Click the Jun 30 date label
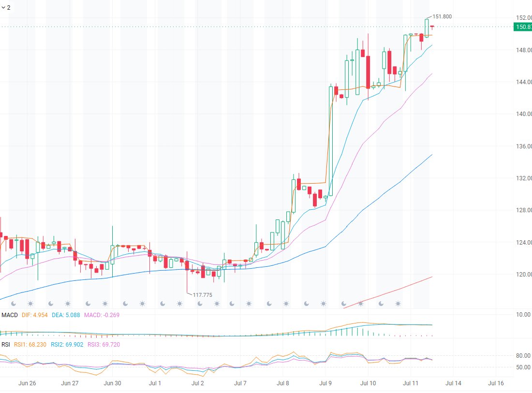Viewport: 532px width, 393px height. click(x=112, y=383)
